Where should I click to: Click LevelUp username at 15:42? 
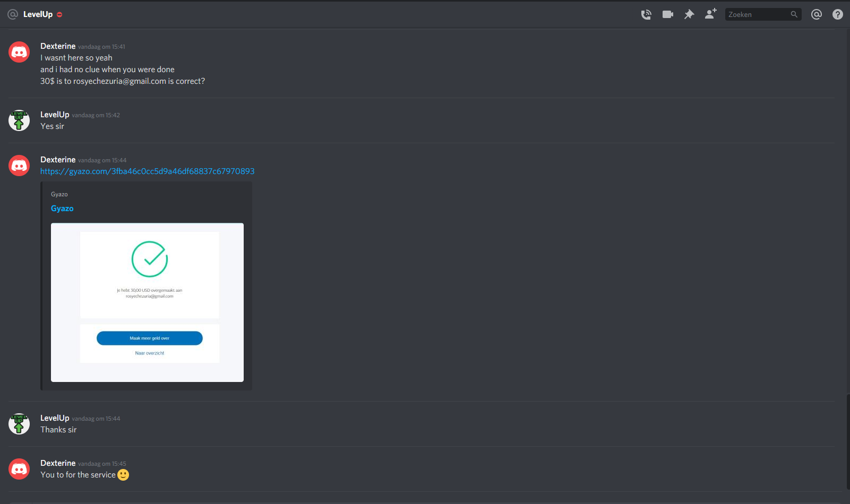click(x=55, y=115)
